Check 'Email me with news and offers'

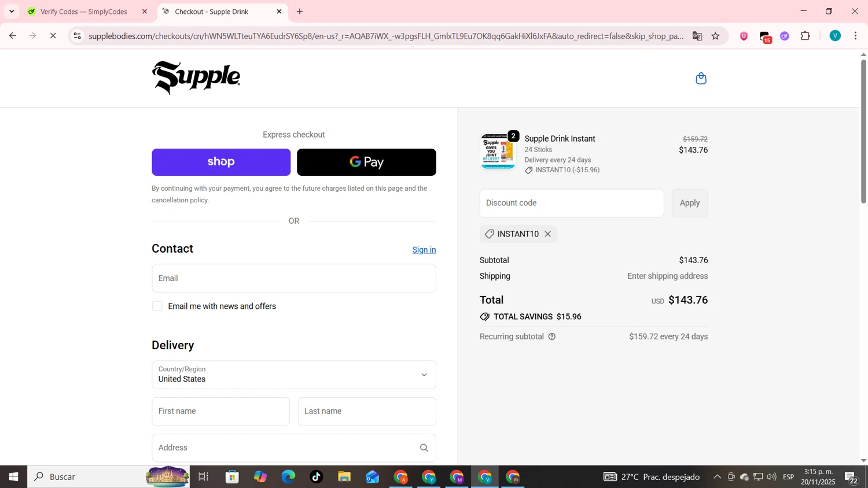click(x=157, y=306)
